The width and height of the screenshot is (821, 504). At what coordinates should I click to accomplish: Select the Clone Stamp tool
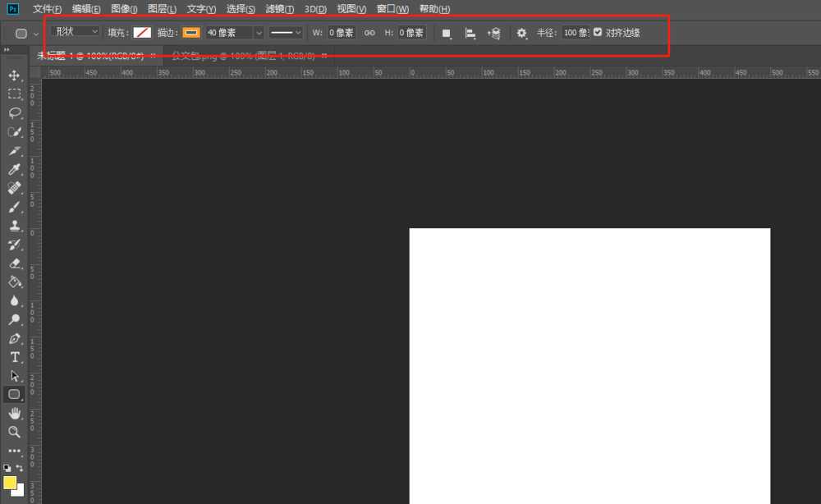pyautogui.click(x=14, y=226)
